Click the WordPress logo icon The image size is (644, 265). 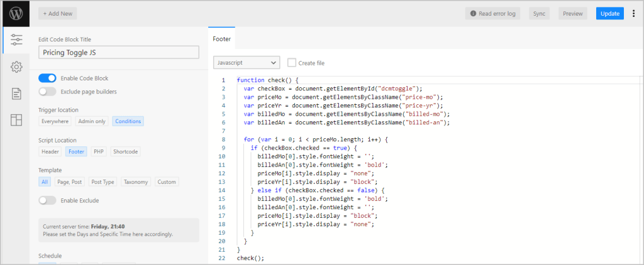click(16, 14)
